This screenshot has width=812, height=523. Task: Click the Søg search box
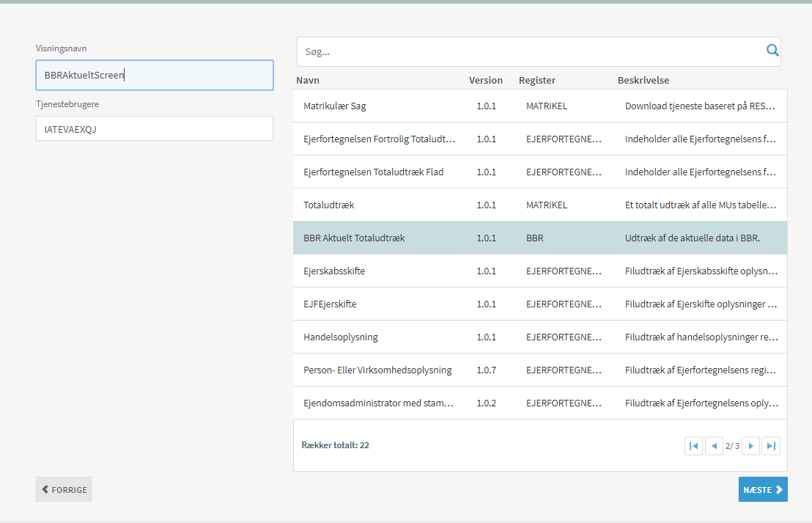click(528, 52)
